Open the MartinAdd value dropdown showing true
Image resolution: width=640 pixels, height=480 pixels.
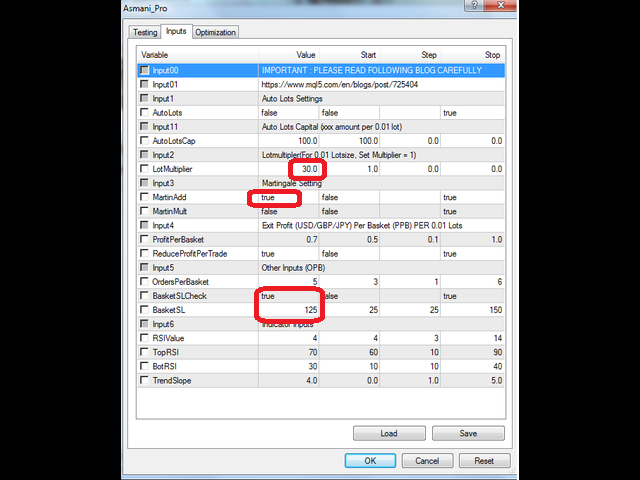[289, 197]
